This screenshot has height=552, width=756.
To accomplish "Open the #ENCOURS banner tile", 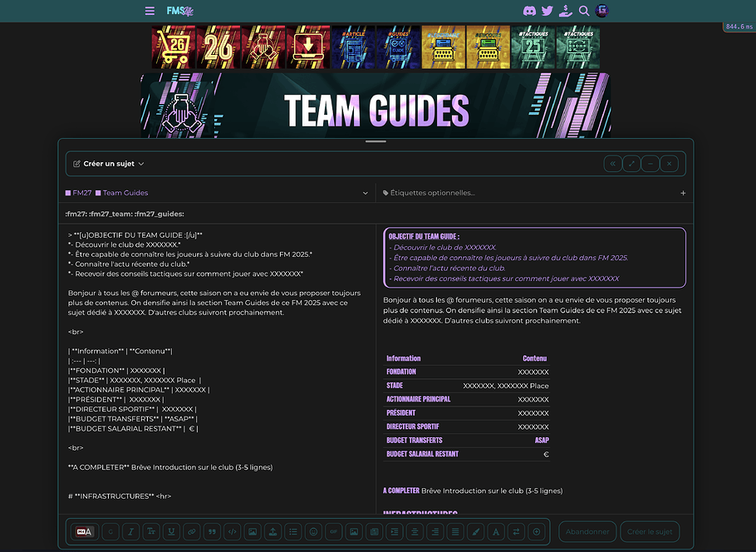I will point(488,47).
